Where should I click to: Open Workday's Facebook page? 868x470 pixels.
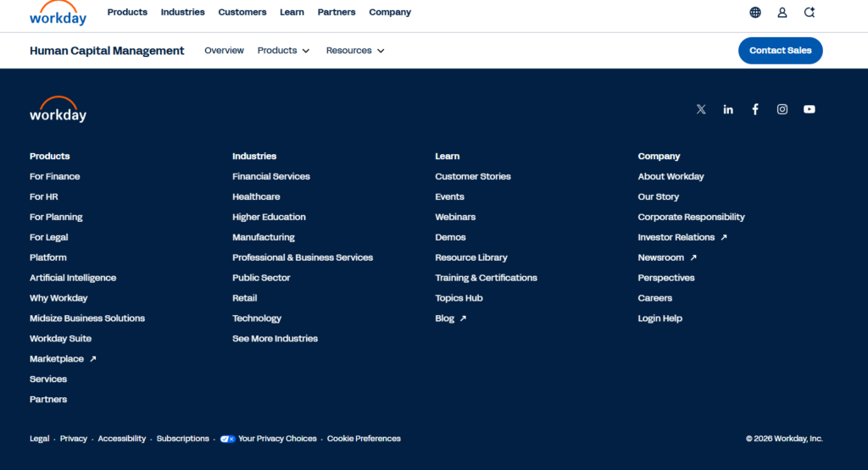point(755,109)
